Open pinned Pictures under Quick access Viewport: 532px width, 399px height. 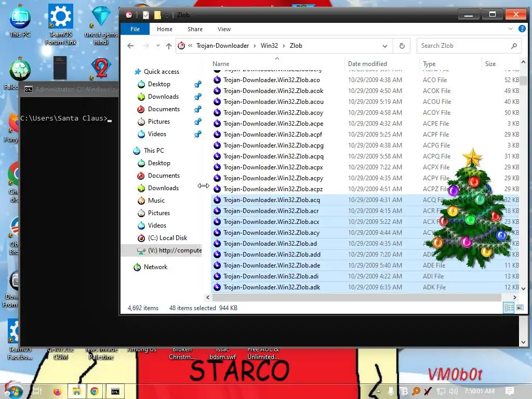pos(158,122)
